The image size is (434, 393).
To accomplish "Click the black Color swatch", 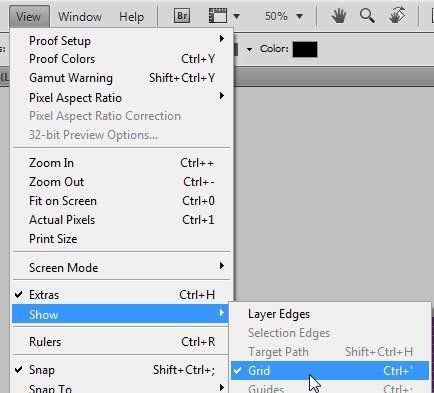I will pyautogui.click(x=305, y=49).
